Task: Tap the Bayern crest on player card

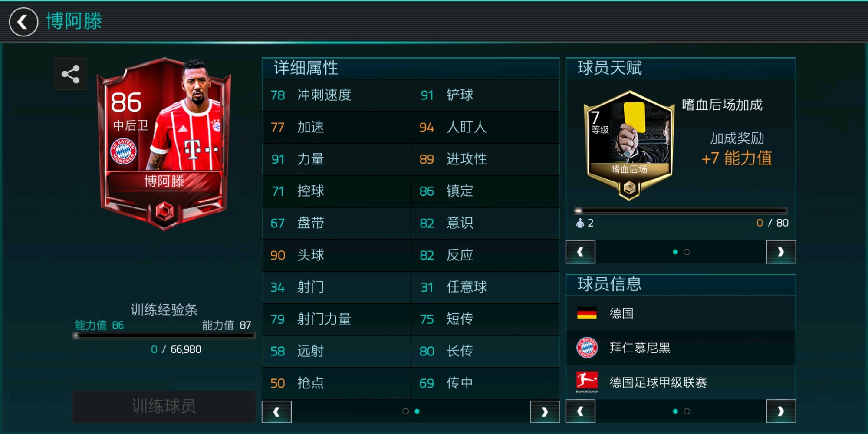Action: pyautogui.click(x=123, y=151)
